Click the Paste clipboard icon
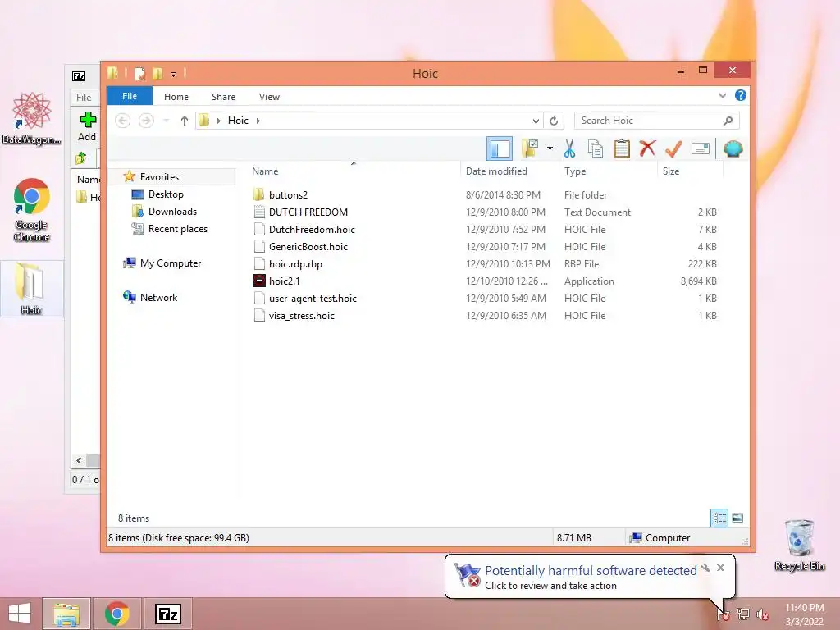The height and width of the screenshot is (630, 840). (x=622, y=148)
